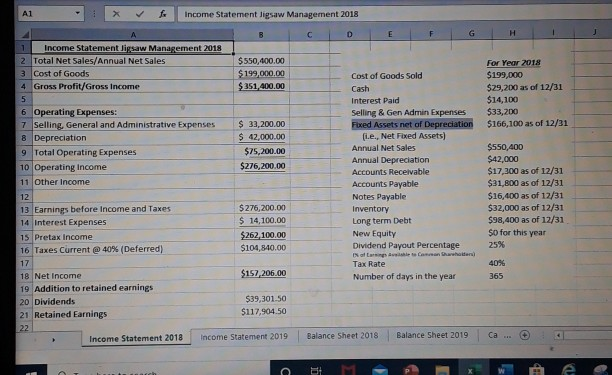This screenshot has width=612, height=375.
Task: Select row 4 header
Action: 24,86
